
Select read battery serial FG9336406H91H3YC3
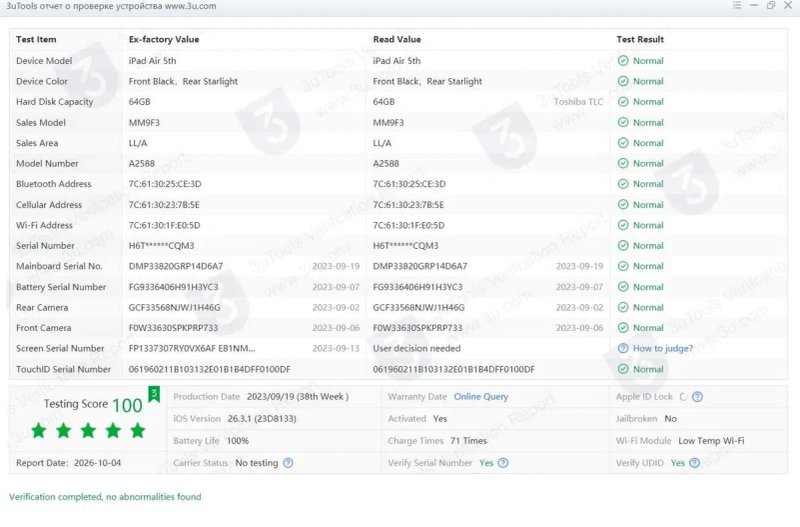[x=418, y=287]
